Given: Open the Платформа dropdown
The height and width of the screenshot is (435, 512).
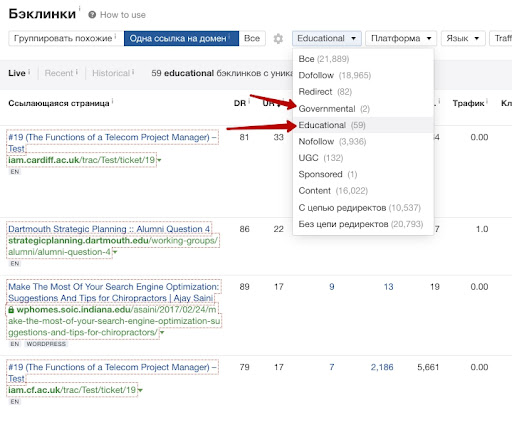Looking at the screenshot, I should 401,38.
